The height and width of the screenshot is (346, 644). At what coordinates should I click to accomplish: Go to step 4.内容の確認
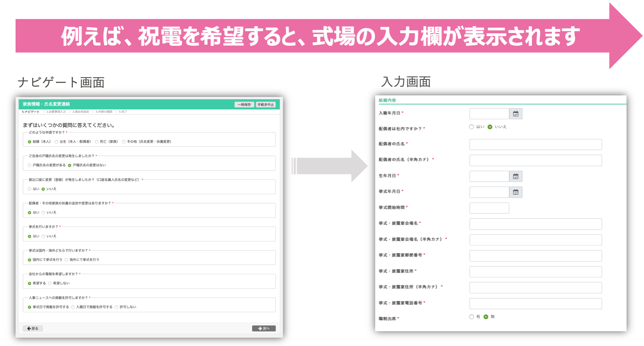click(104, 112)
